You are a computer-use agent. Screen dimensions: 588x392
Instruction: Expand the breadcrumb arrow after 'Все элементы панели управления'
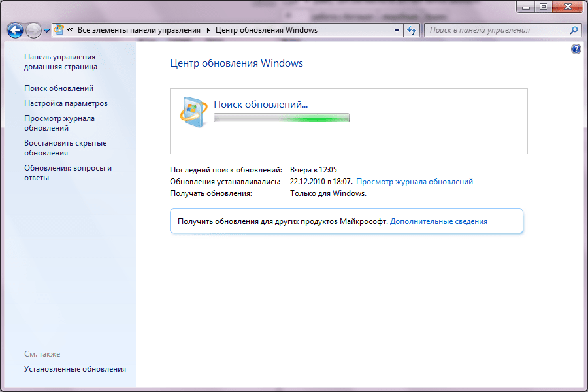point(208,30)
